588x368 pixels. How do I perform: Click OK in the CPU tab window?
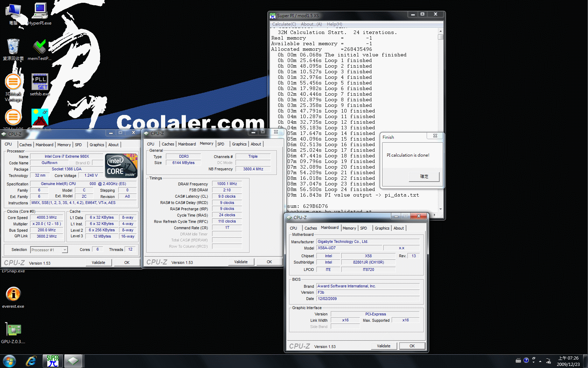[x=127, y=263]
